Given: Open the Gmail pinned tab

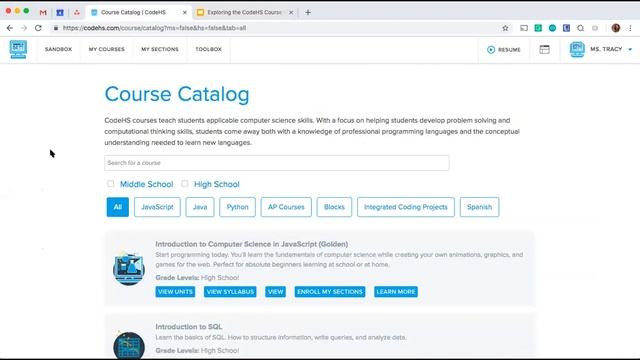Looking at the screenshot, I should 43,13.
